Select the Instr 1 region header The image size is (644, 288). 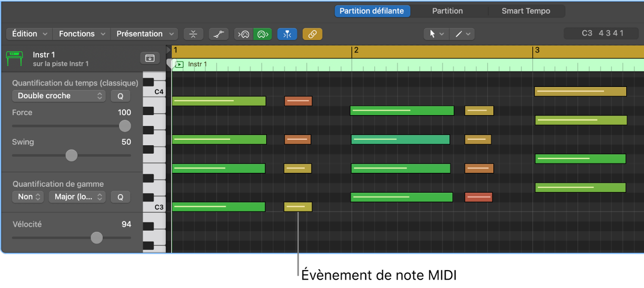tap(408, 64)
